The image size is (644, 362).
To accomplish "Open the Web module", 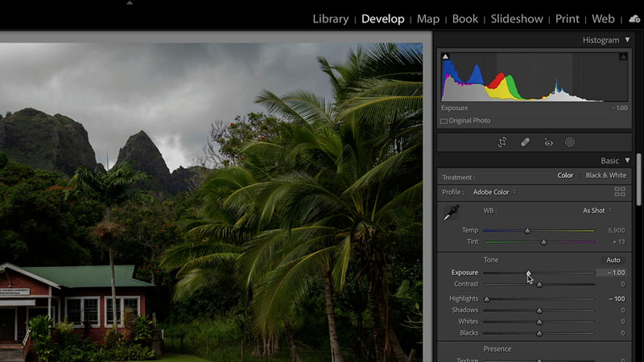I will [x=603, y=19].
